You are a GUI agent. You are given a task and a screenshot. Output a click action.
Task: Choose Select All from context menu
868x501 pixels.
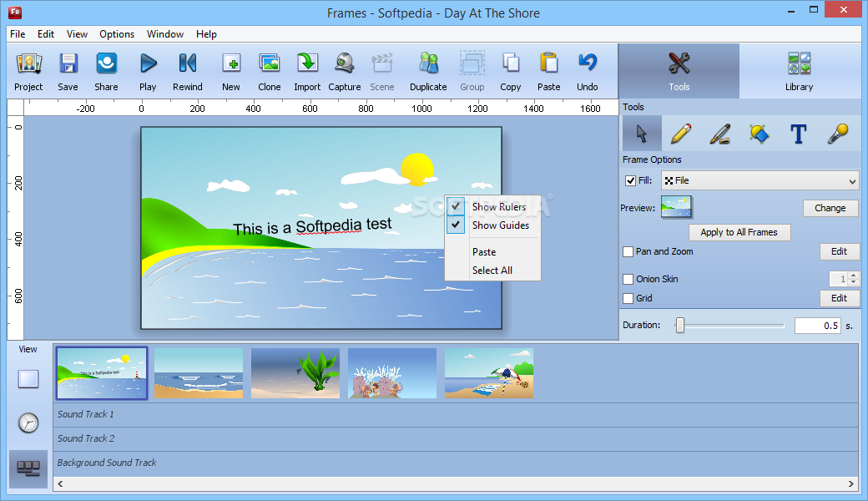[492, 271]
